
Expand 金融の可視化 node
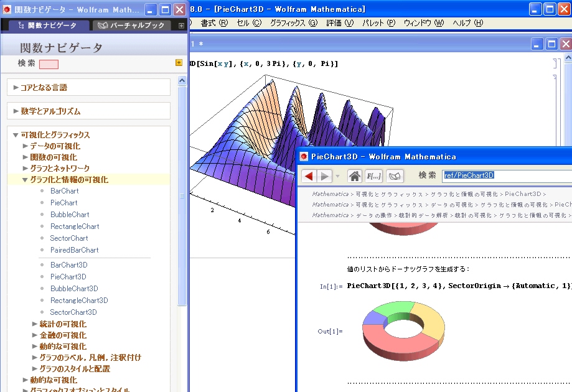coord(35,335)
